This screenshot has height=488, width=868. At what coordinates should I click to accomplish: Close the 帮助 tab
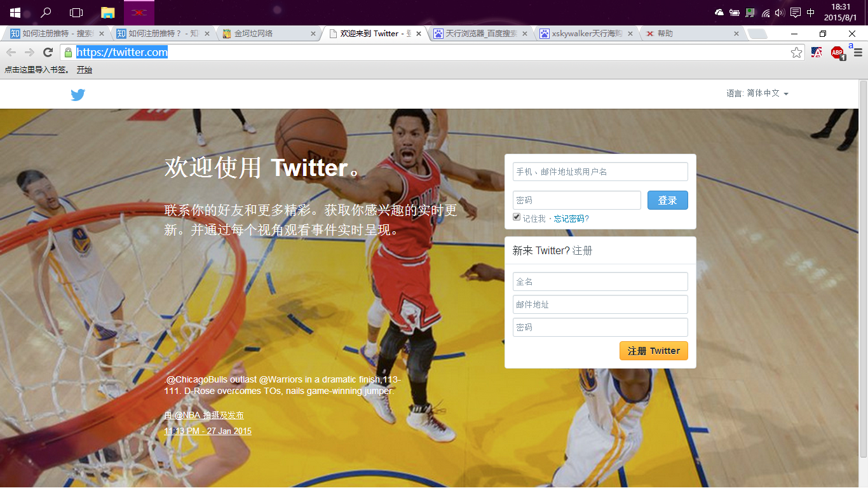pos(736,34)
